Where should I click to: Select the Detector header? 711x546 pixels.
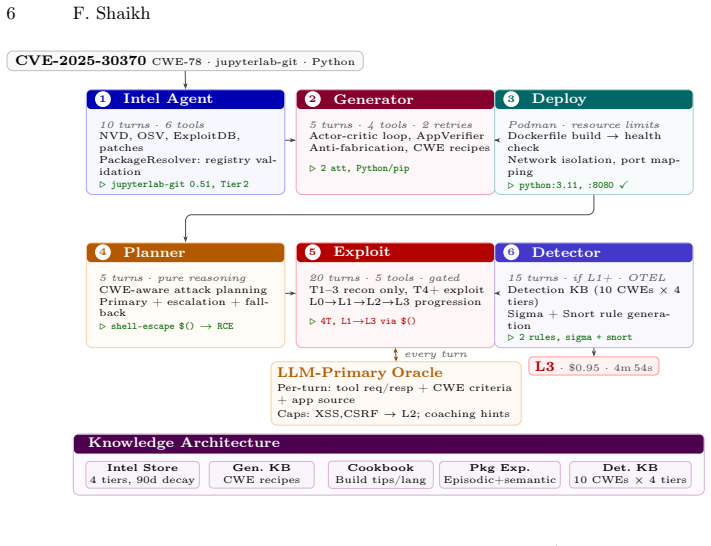(x=594, y=252)
